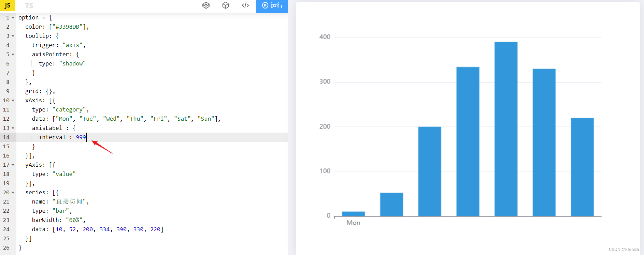Click the "shadow" type value
This screenshot has width=644, height=255.
[72, 63]
